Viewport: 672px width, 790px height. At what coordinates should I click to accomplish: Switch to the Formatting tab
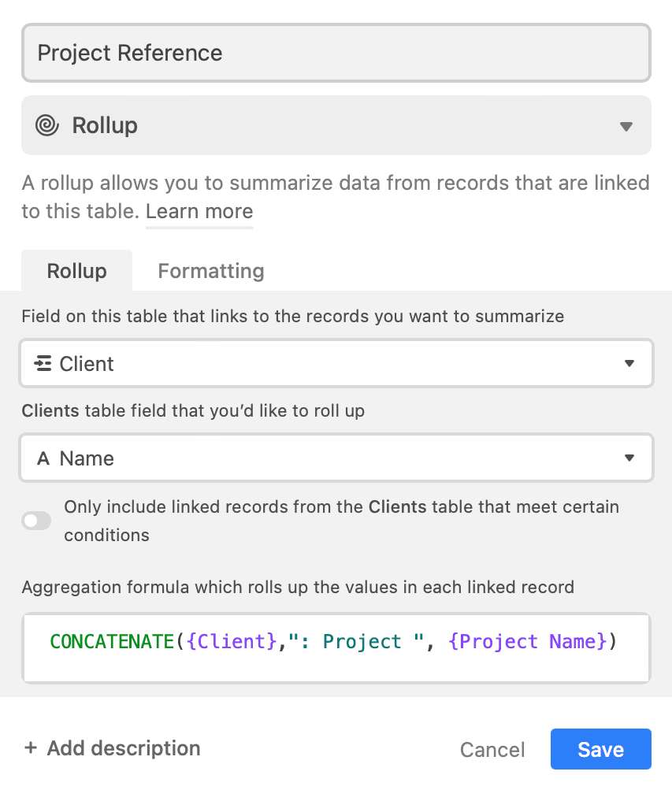point(211,271)
